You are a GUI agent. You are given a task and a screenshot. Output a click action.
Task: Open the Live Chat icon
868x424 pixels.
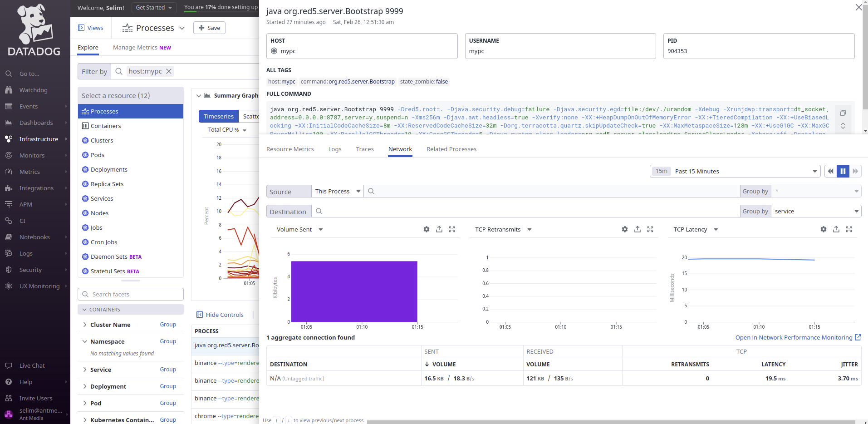[x=9, y=365]
